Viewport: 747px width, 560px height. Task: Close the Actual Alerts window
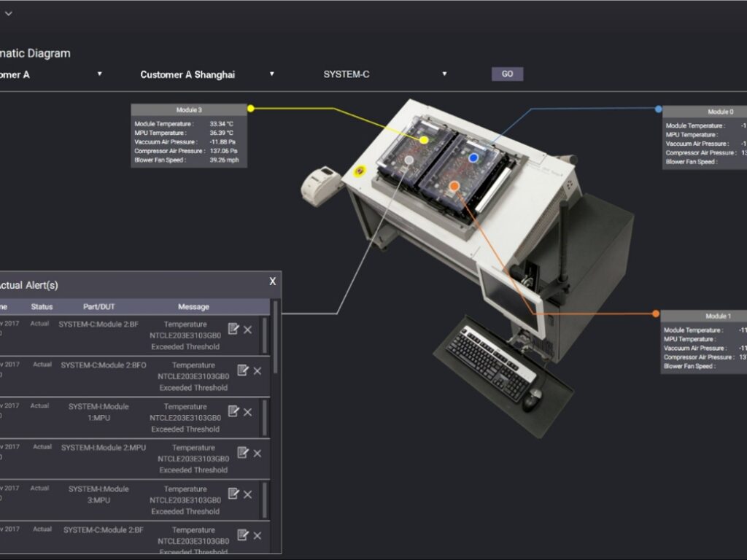click(273, 281)
